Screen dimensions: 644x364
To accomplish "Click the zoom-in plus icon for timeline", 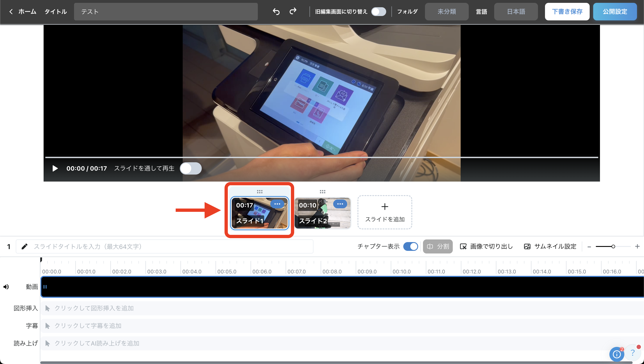I will (637, 247).
